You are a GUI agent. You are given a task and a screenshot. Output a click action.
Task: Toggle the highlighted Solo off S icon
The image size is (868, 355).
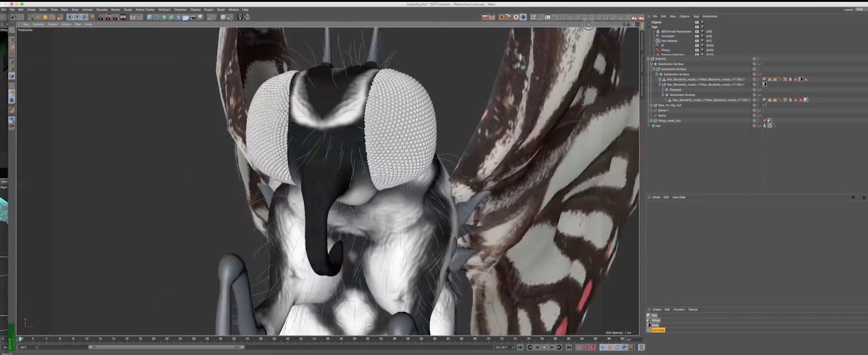click(x=523, y=17)
